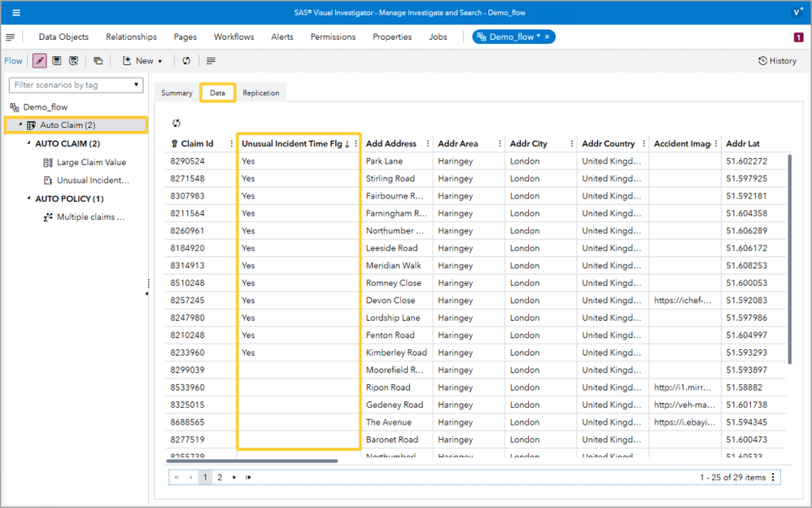Go to next page of results
The width and height of the screenshot is (812, 508).
[234, 477]
